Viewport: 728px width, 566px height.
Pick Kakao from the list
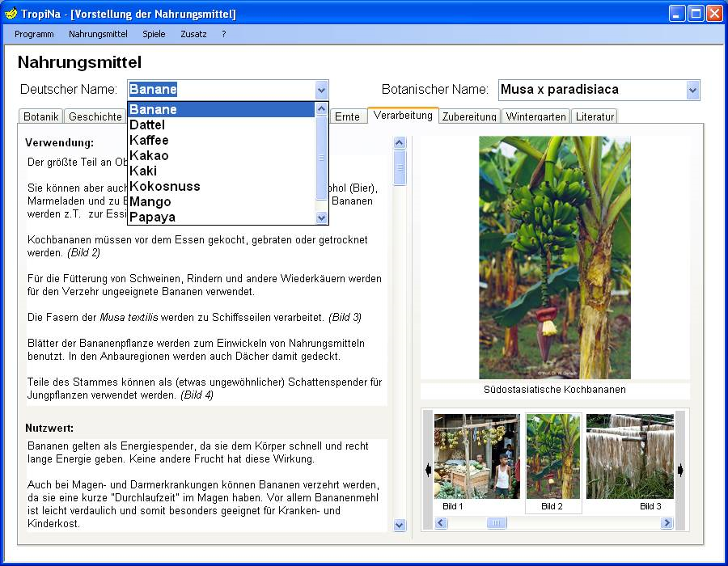(149, 155)
